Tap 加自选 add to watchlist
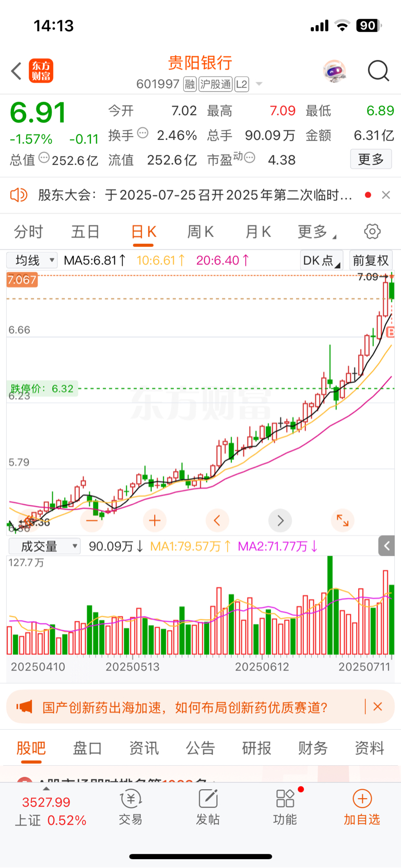The width and height of the screenshot is (401, 868). click(362, 807)
